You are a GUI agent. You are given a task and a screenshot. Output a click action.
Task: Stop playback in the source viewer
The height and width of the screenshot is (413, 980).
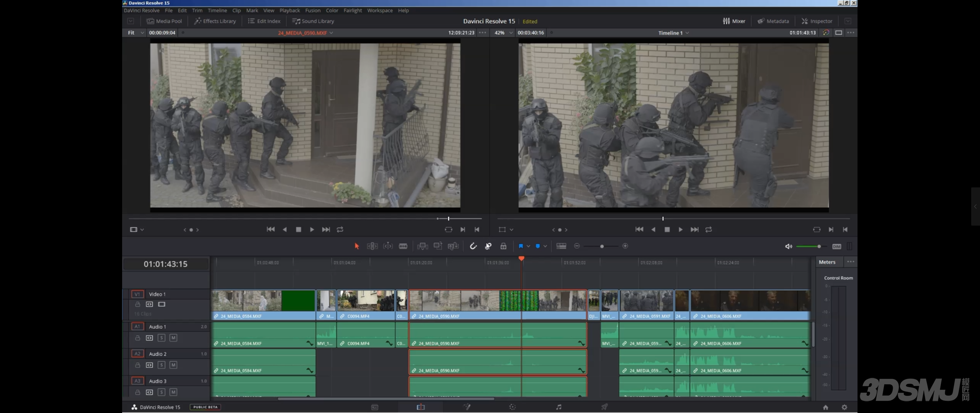tap(299, 229)
